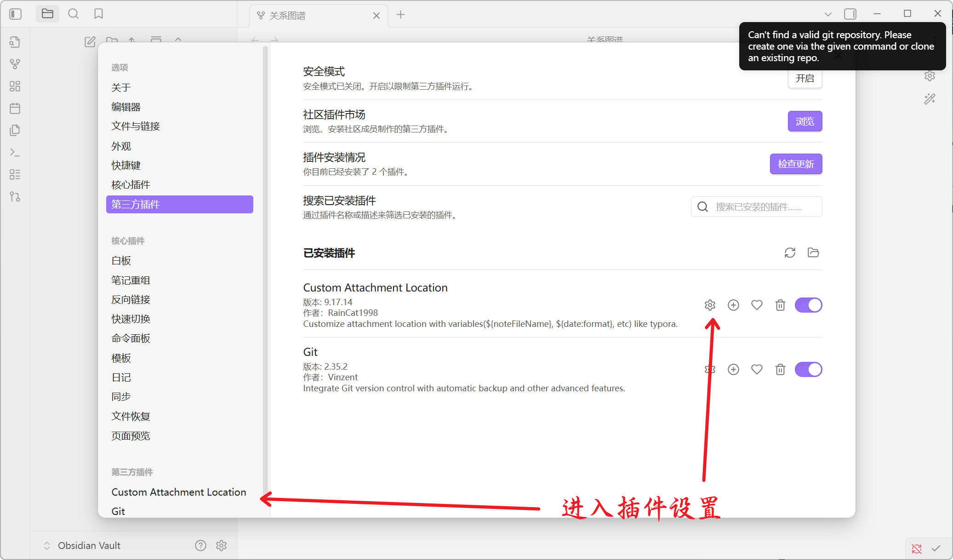Open daily note calendar icon in ribbon
The image size is (953, 560).
click(x=15, y=108)
